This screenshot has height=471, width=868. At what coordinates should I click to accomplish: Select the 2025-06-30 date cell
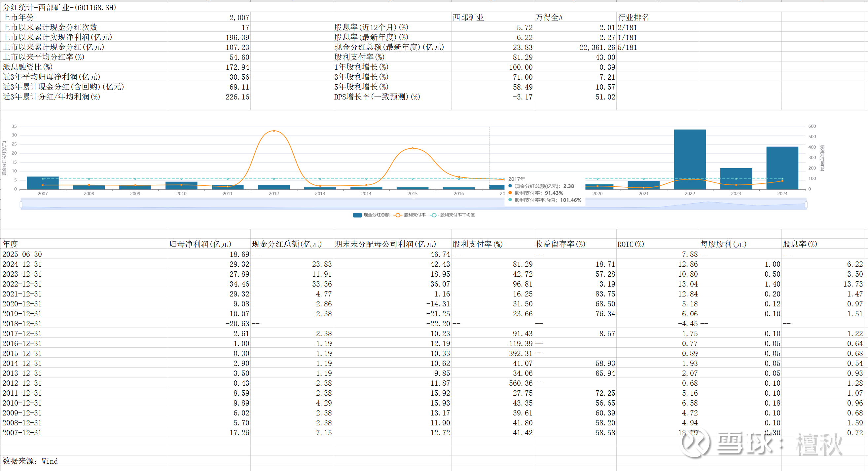coord(85,254)
